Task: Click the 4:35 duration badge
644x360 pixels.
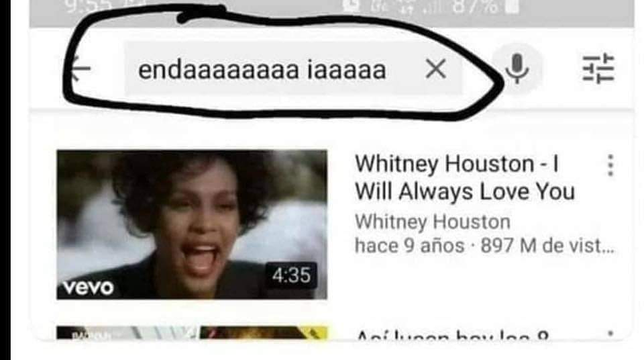Action: pyautogui.click(x=291, y=275)
